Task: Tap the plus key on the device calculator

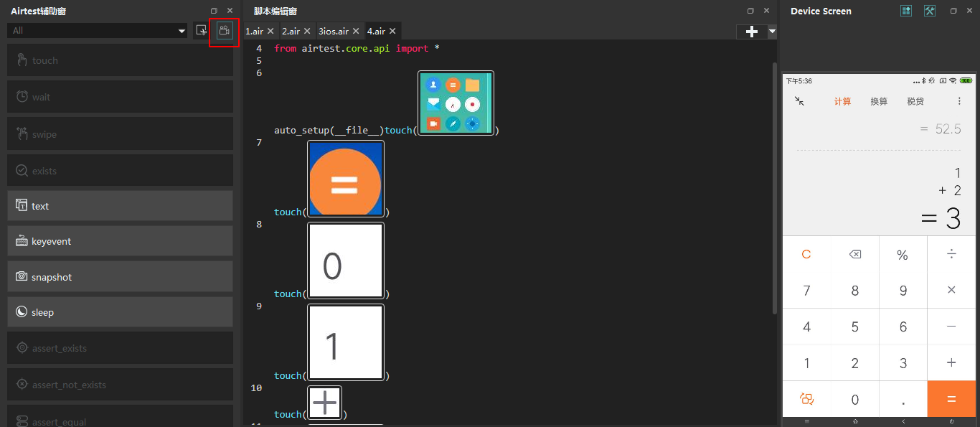Action: tap(951, 362)
